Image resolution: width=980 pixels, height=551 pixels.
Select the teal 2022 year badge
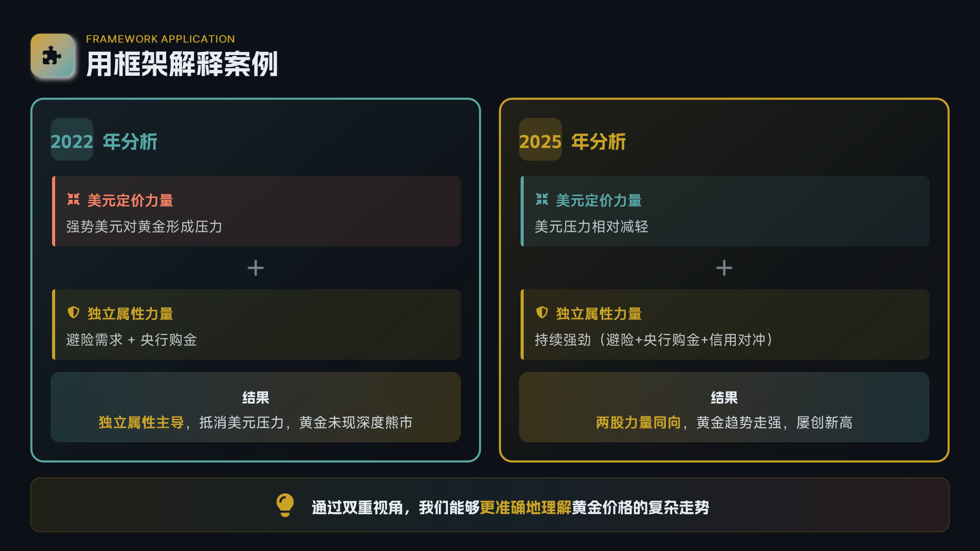tap(72, 140)
